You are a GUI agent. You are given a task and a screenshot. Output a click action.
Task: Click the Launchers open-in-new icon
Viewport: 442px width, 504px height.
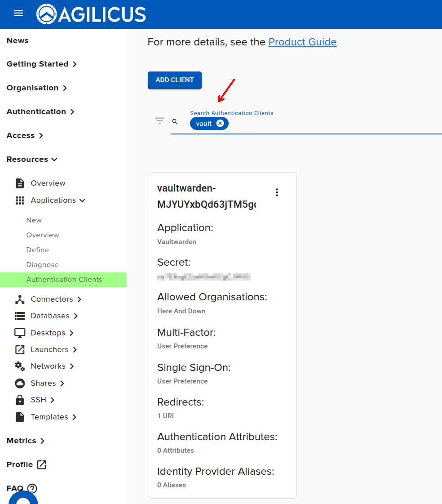tap(20, 350)
